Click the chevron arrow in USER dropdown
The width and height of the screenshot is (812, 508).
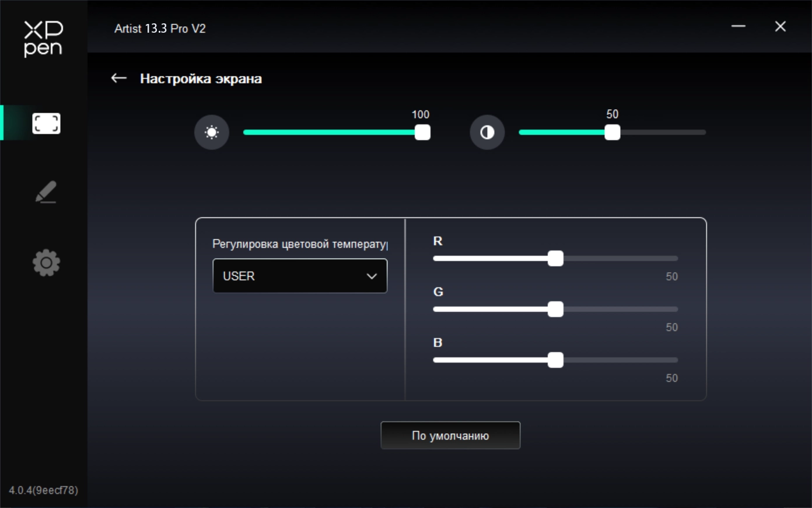coord(372,276)
